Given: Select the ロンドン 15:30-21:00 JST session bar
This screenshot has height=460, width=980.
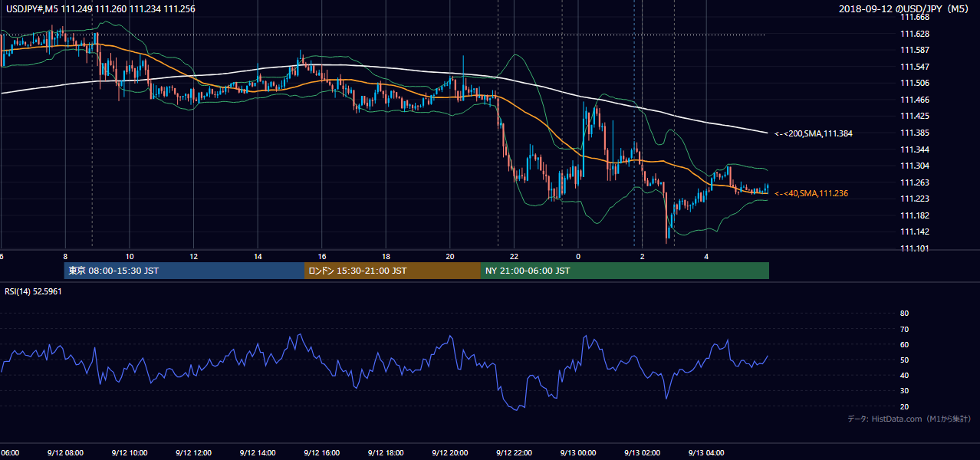Looking at the screenshot, I should click(393, 271).
